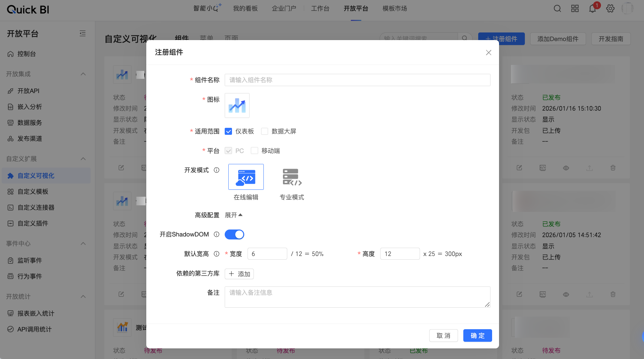Screen dimensions: 644x359
Task: Open the 菜单 tab in 自定义可视化
Action: pos(206,38)
